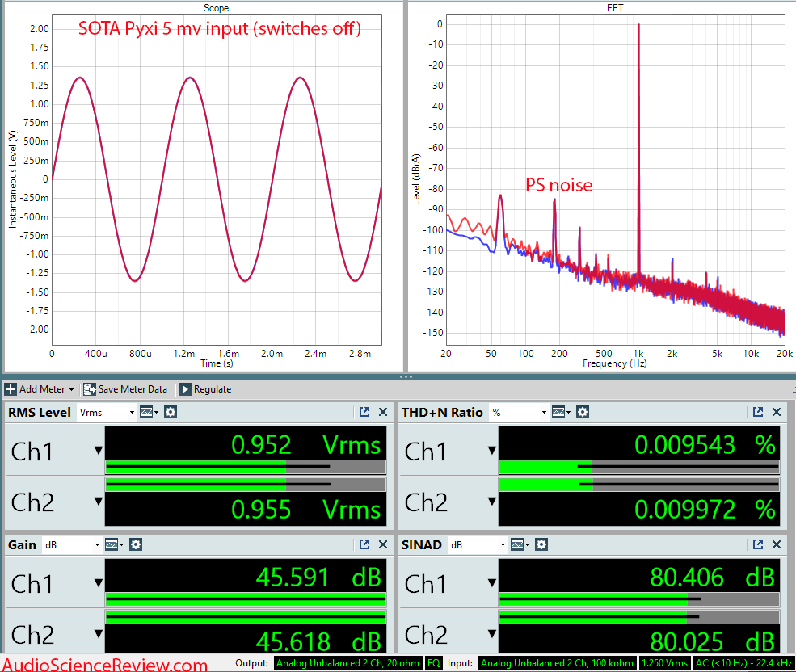Click AC (<10 Hz) - 22.4 kHz filter indicator
The image size is (796, 672).
(743, 663)
